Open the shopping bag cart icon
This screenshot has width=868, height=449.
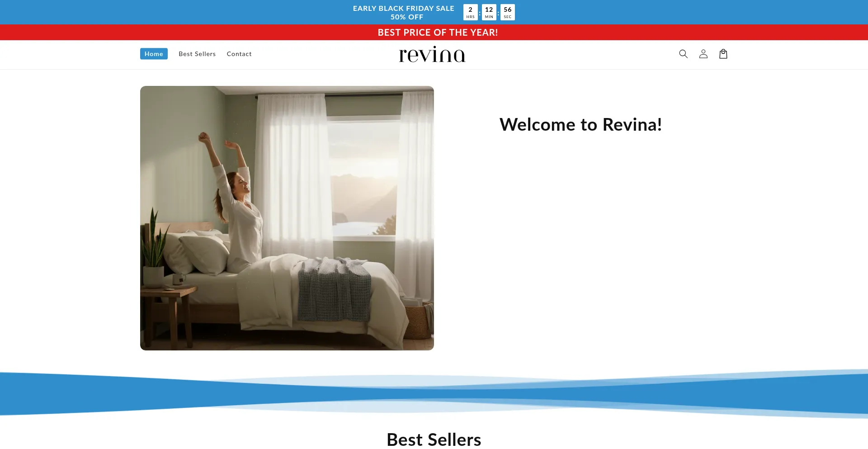(x=723, y=54)
